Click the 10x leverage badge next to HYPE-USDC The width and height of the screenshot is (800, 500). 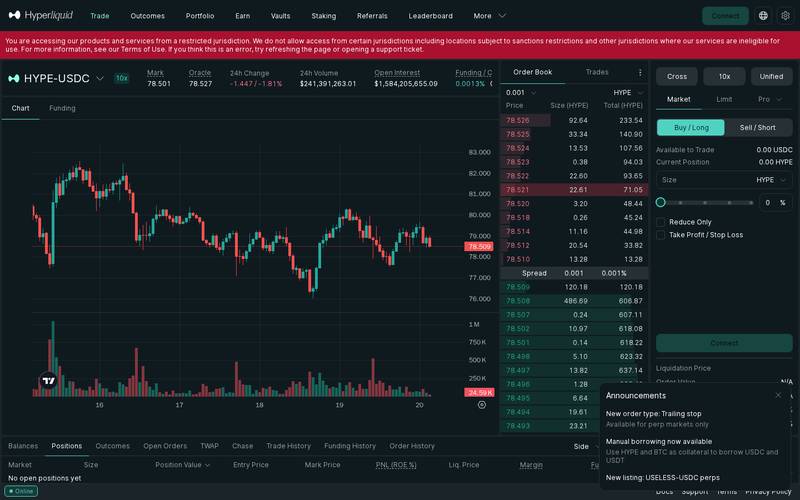pyautogui.click(x=121, y=78)
